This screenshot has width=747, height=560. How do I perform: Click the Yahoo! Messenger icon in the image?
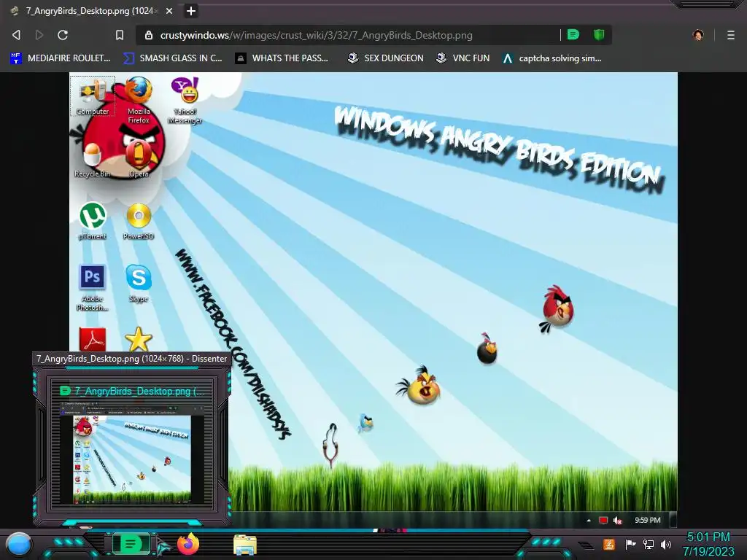click(185, 100)
